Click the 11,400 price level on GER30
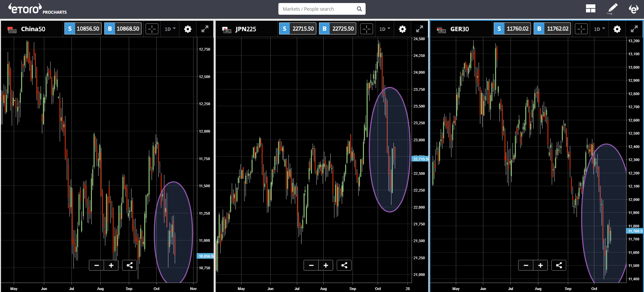 point(634,279)
